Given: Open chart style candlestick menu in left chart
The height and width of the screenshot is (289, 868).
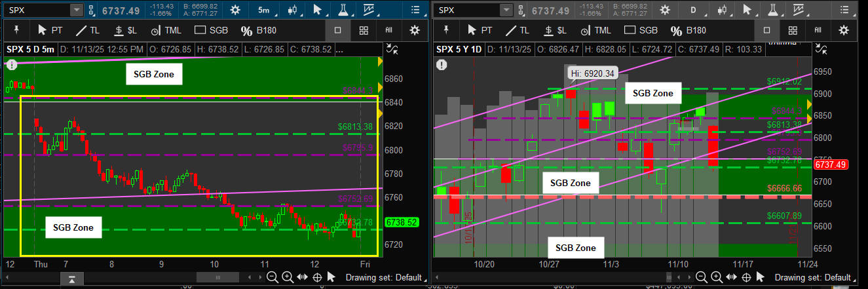Looking at the screenshot, I should (x=292, y=10).
